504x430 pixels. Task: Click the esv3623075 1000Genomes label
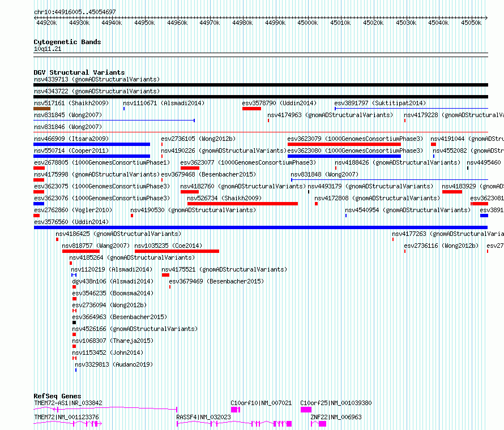[x=102, y=186]
